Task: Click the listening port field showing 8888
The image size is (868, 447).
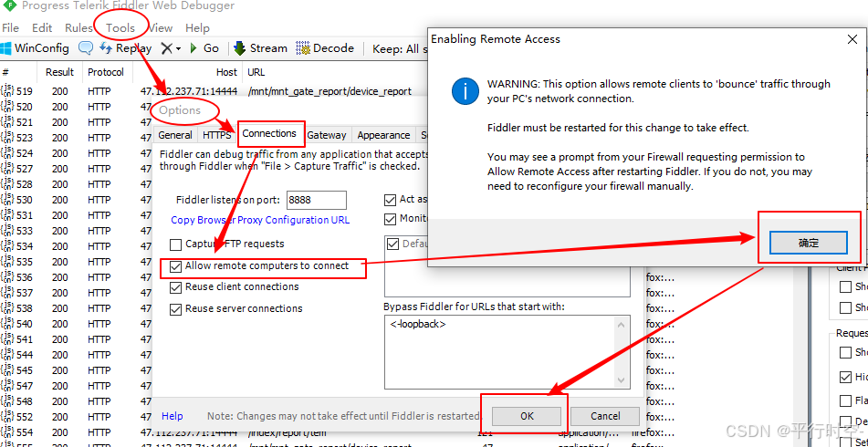Action: pos(316,201)
